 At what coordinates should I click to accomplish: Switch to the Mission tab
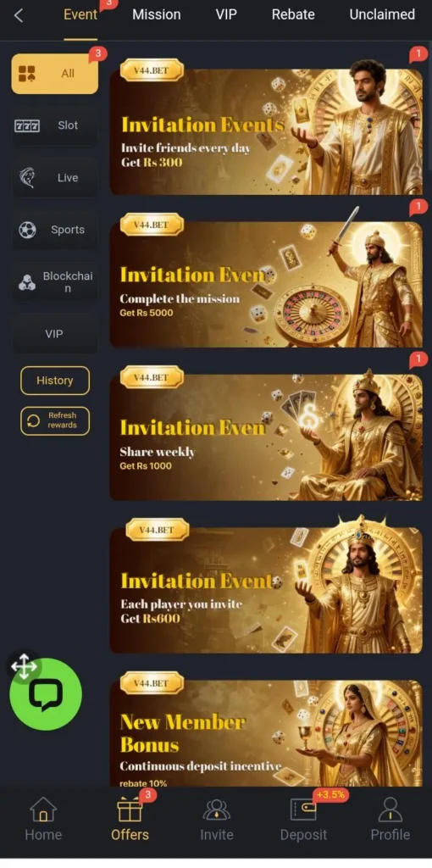(x=157, y=14)
